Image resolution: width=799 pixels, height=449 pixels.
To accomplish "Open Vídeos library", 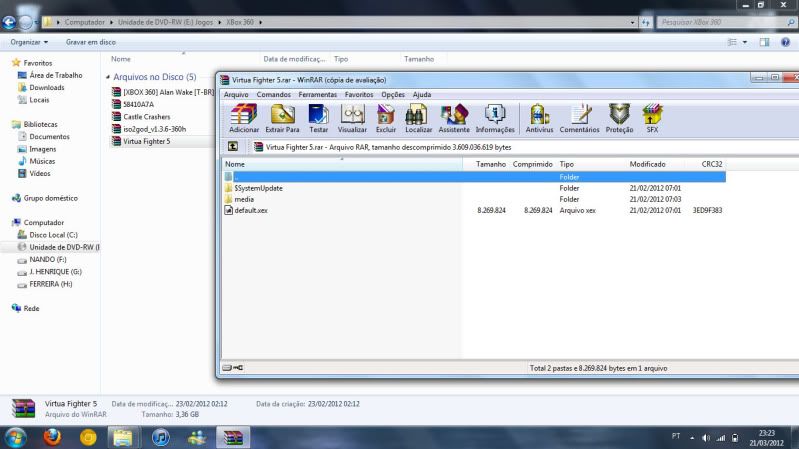I will (34, 173).
